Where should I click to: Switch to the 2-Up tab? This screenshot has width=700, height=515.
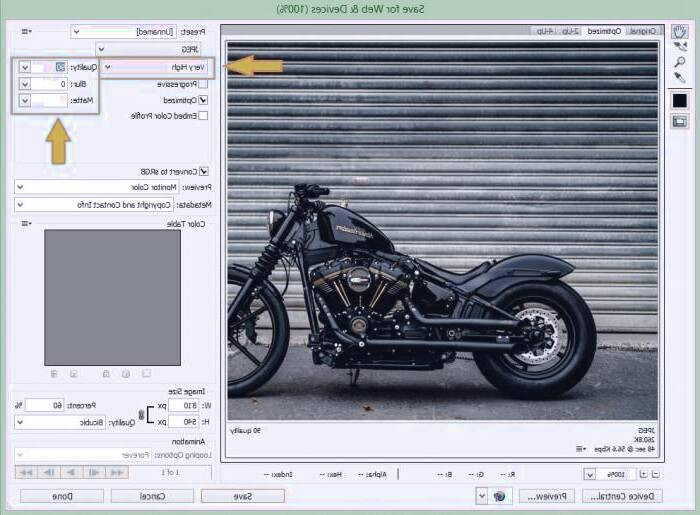(x=570, y=31)
